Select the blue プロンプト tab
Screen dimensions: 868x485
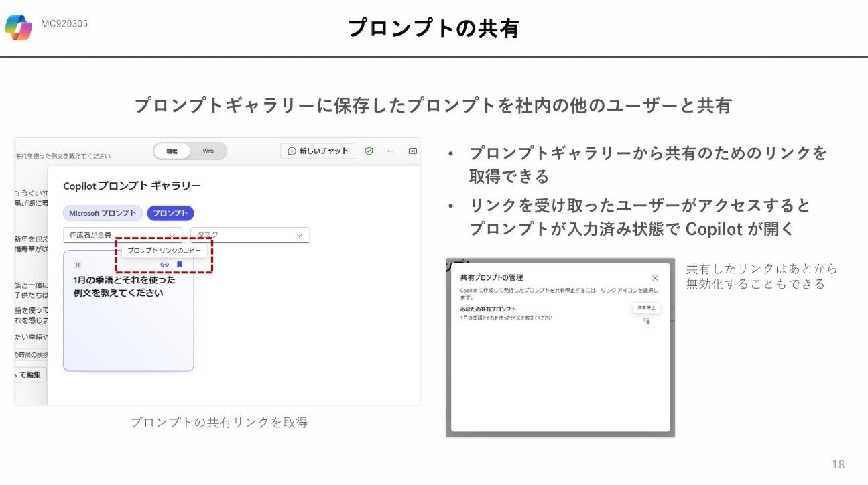(170, 213)
